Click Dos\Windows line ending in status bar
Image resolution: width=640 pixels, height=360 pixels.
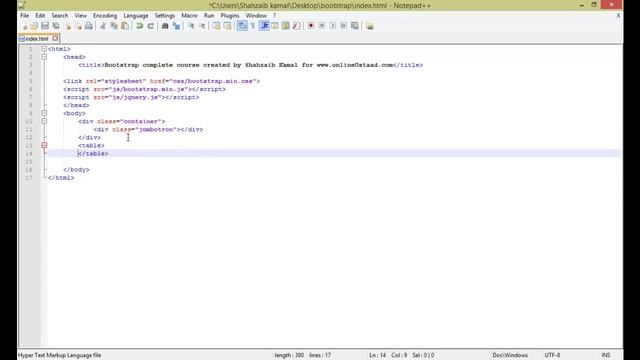(x=510, y=355)
